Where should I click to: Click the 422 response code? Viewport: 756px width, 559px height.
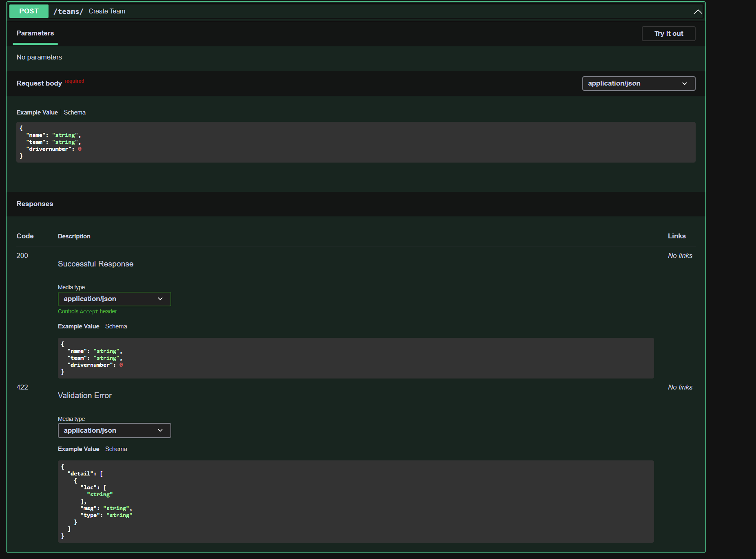(x=22, y=387)
